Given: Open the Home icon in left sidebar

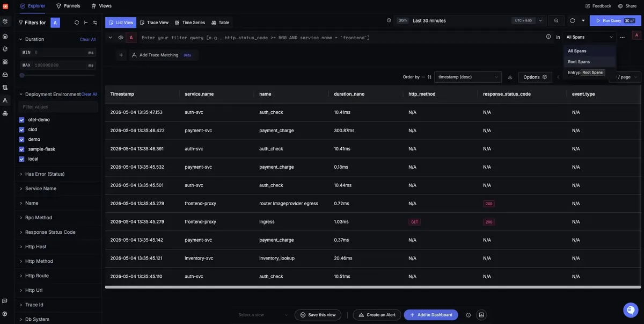Looking at the screenshot, I should [5, 36].
